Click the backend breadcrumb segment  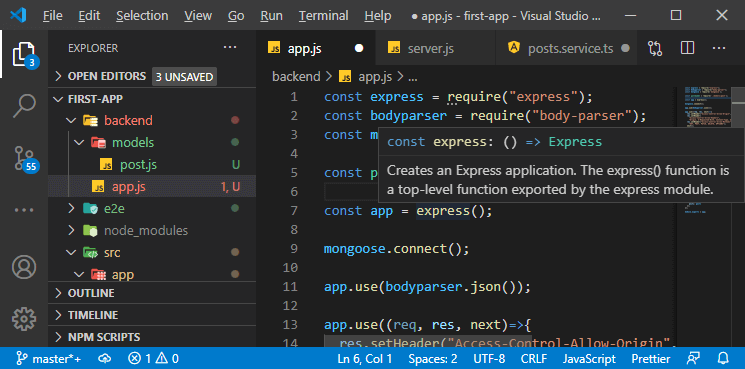(x=296, y=76)
